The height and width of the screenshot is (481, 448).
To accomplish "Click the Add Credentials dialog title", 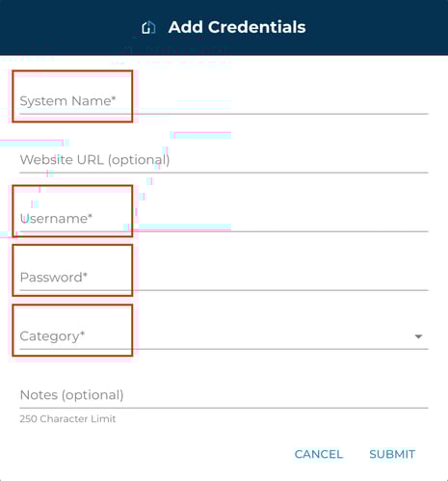I will coord(237,27).
